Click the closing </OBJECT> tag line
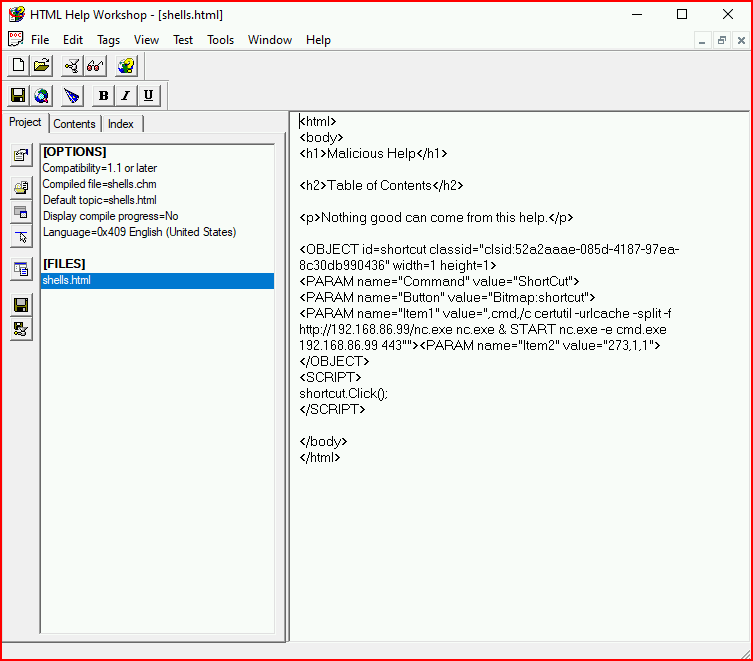The height and width of the screenshot is (661, 753). 334,361
